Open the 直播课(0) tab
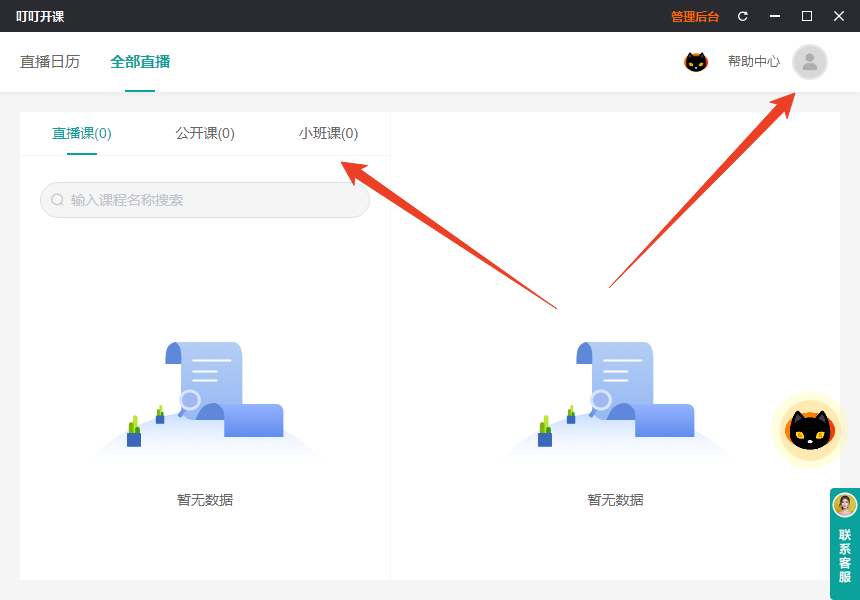Viewport: 860px width, 600px height. (x=80, y=132)
